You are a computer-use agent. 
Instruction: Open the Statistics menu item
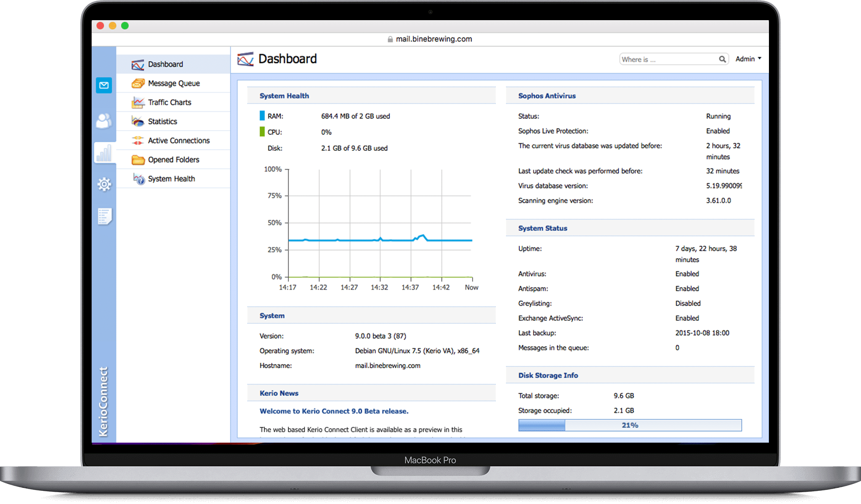click(173, 121)
